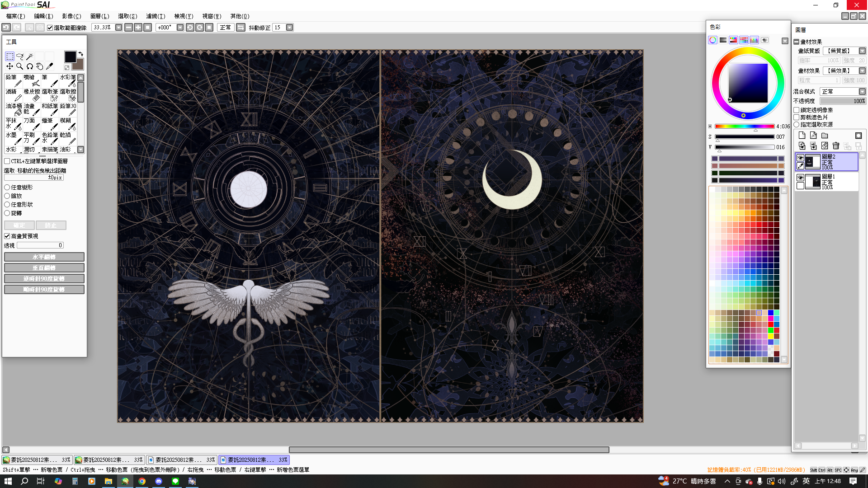This screenshot has height=488, width=868.
Task: Create a new normal layer
Action: point(802,136)
